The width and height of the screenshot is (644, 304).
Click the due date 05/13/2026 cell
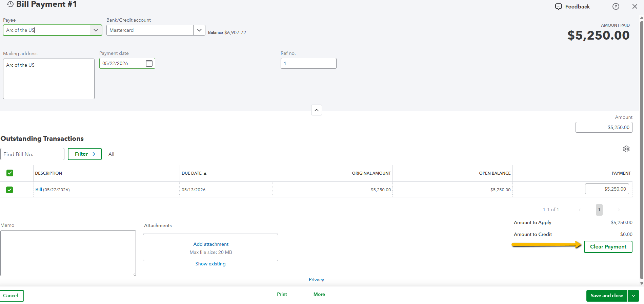[194, 190]
